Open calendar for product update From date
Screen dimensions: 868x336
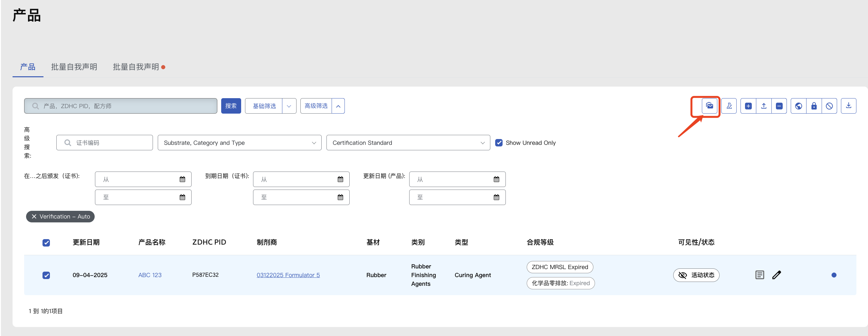(496, 180)
